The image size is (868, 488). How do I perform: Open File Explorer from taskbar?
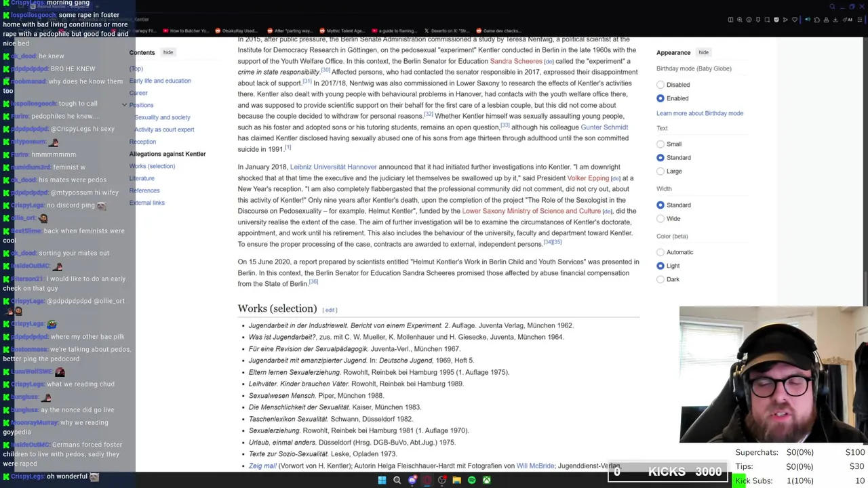click(x=457, y=480)
